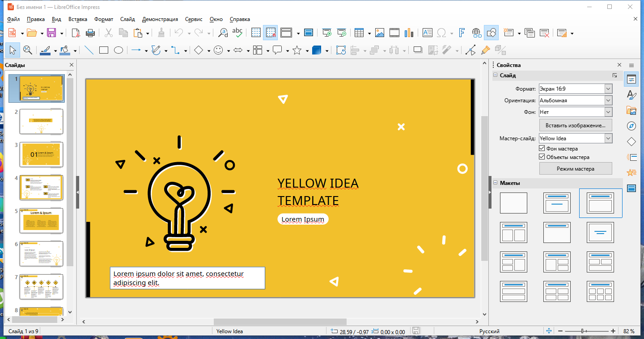Select the Rectangle drawing tool
Viewport: 644px width, 339px height.
coord(104,50)
